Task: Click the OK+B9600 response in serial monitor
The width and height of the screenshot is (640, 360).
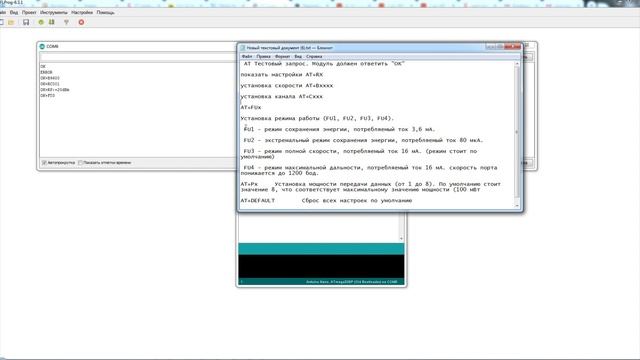Action: click(50, 78)
